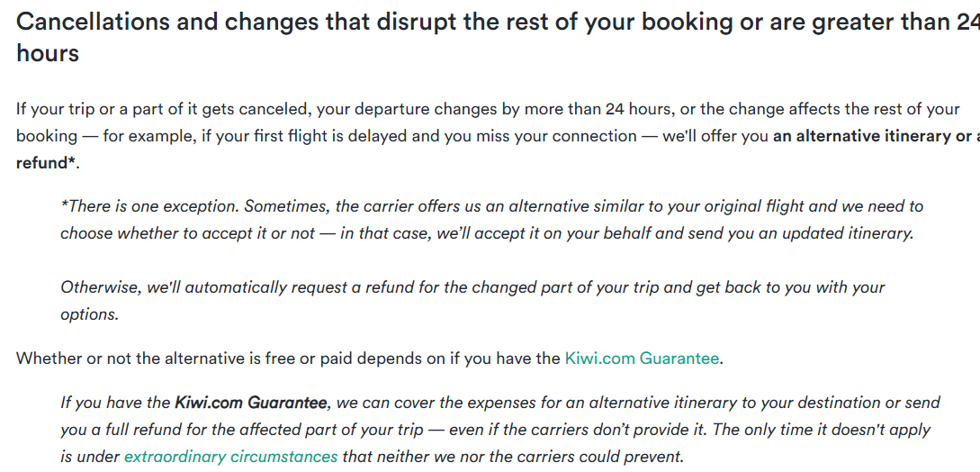Image resolution: width=980 pixels, height=472 pixels.
Task: Click the bold italic 'Kiwi.com Guarantee' text
Action: [251, 402]
